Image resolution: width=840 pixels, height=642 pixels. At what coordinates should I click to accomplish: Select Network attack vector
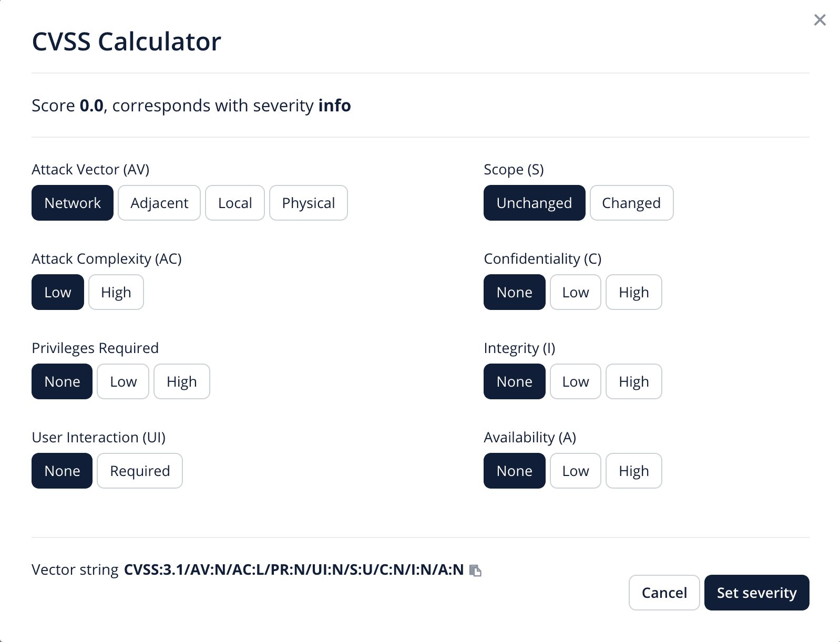point(73,203)
